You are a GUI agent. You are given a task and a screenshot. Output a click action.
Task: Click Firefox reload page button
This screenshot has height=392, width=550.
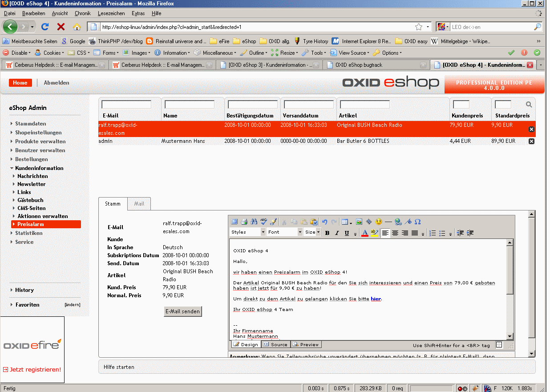coord(45,27)
